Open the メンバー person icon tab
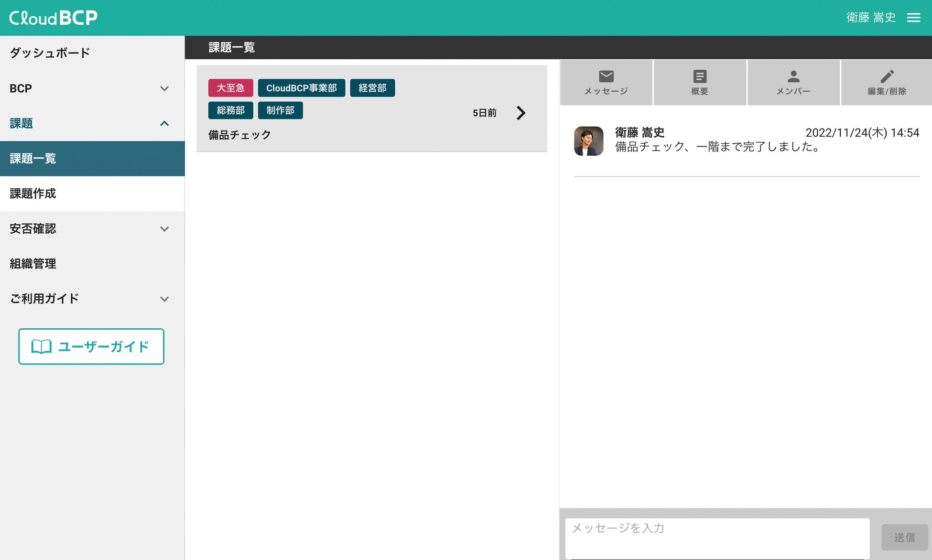Image resolution: width=932 pixels, height=560 pixels. 793,76
